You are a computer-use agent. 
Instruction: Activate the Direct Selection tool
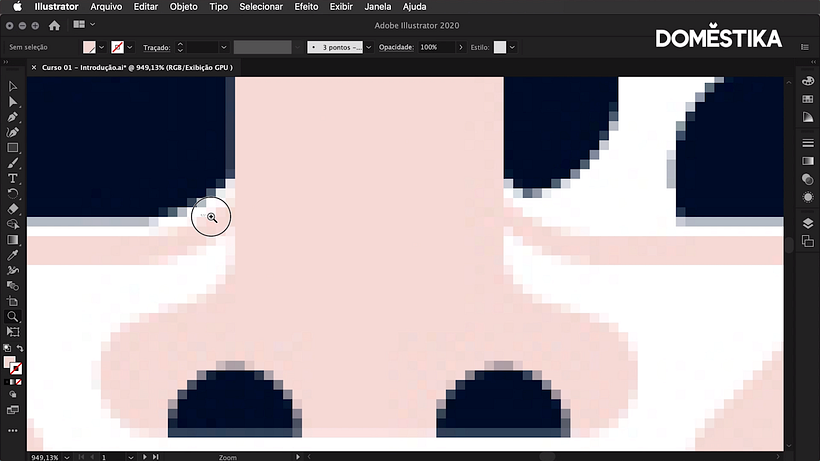[x=13, y=102]
